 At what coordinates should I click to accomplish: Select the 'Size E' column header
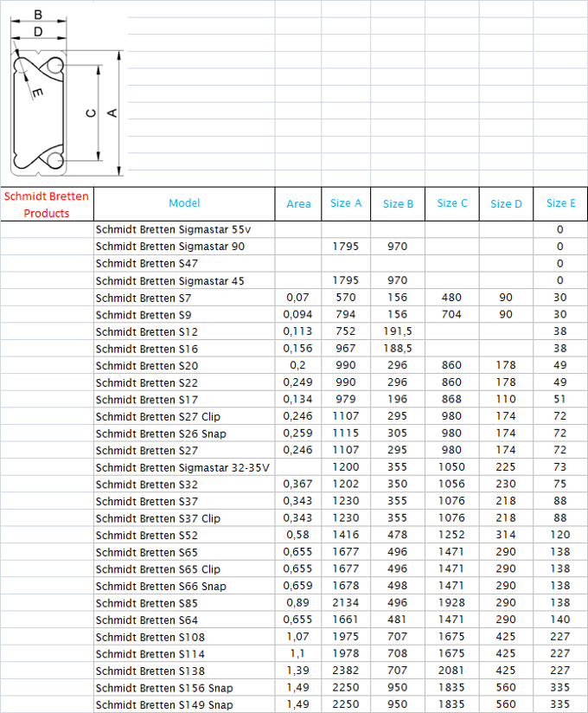pos(560,204)
